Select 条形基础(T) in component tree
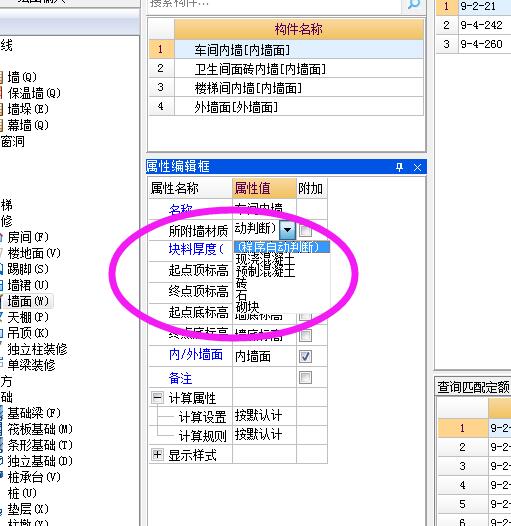The height and width of the screenshot is (526, 511). coord(40,445)
